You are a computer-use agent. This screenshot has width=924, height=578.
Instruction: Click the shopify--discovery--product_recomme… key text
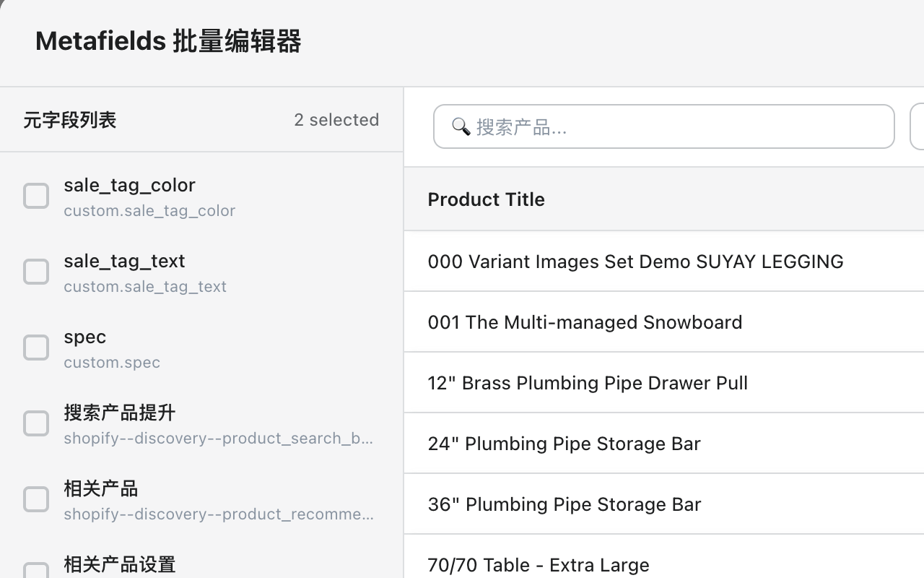click(219, 514)
